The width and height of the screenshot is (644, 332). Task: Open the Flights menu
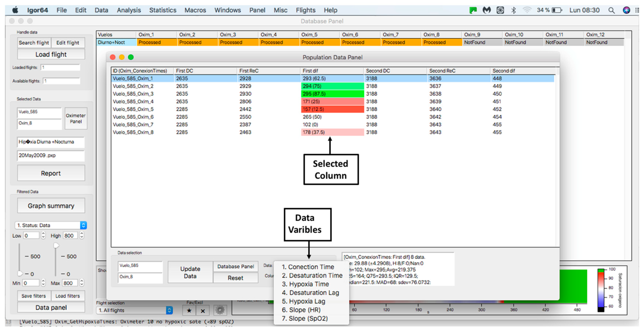coord(305,10)
